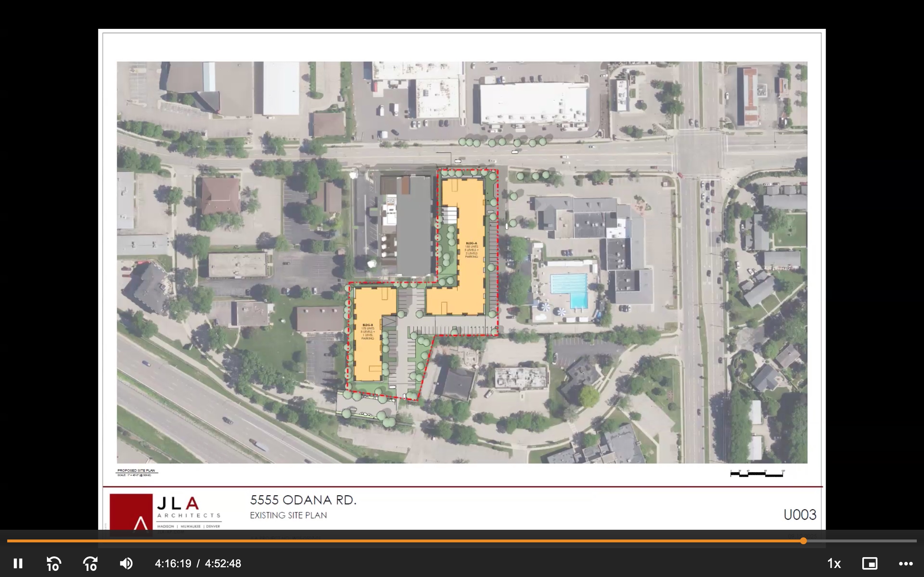Click the 5555 Odana Rd. title text

click(x=303, y=500)
